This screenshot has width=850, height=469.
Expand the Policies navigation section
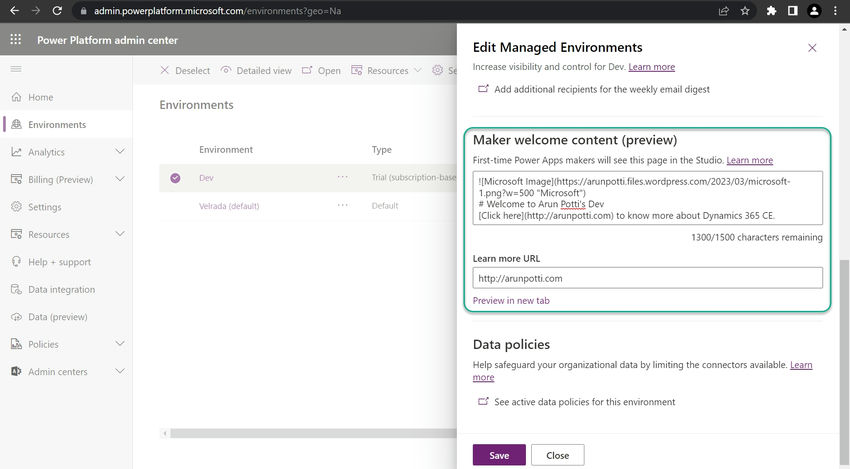120,344
